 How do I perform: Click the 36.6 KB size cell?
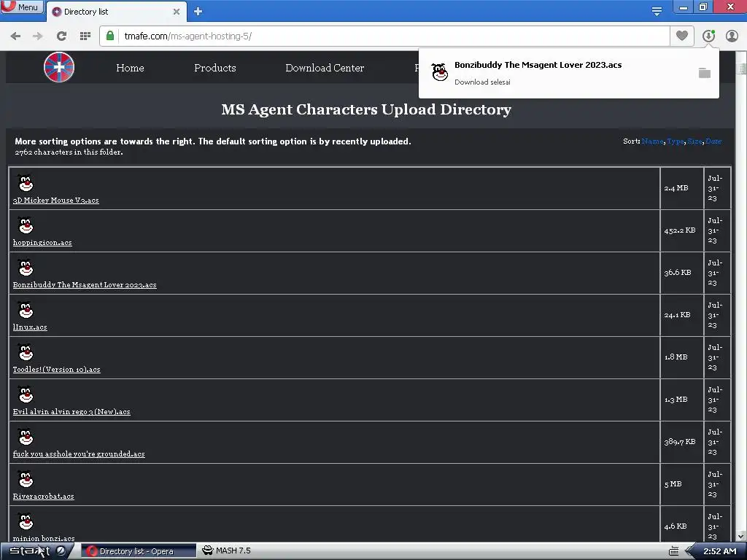point(682,273)
